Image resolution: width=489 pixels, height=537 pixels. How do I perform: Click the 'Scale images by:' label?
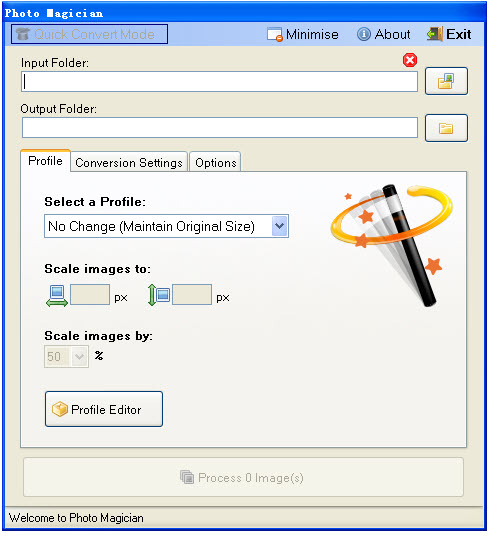coord(99,336)
